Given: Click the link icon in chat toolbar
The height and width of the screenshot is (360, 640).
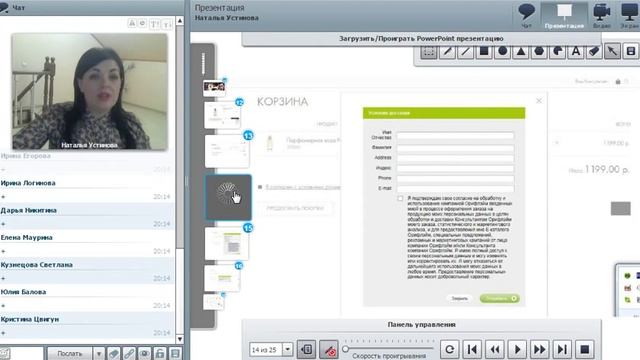Looking at the screenshot, I should point(129,353).
